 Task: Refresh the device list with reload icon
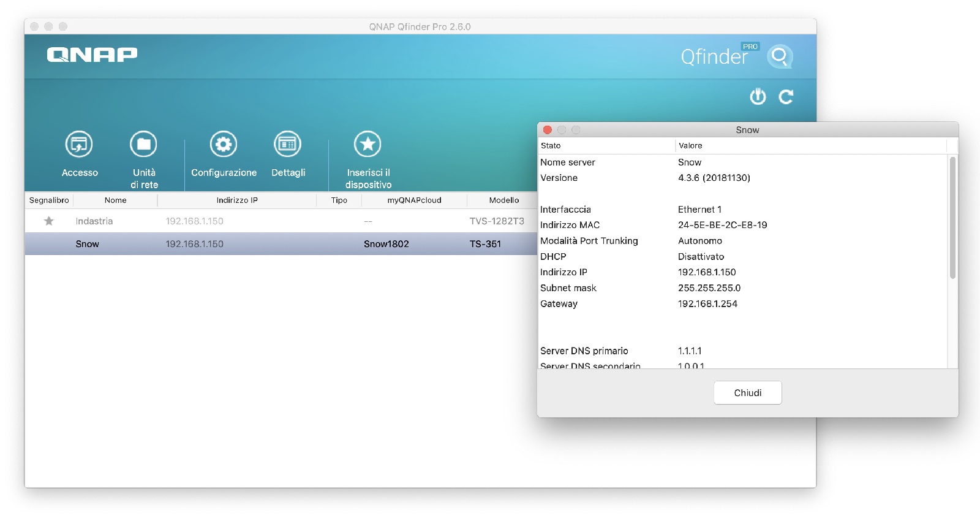coord(786,96)
